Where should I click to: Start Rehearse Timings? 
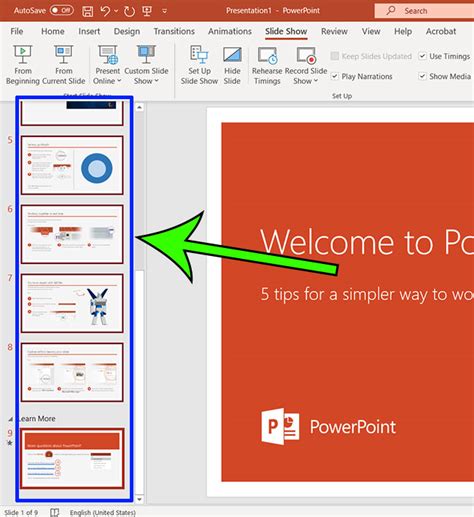(267, 65)
